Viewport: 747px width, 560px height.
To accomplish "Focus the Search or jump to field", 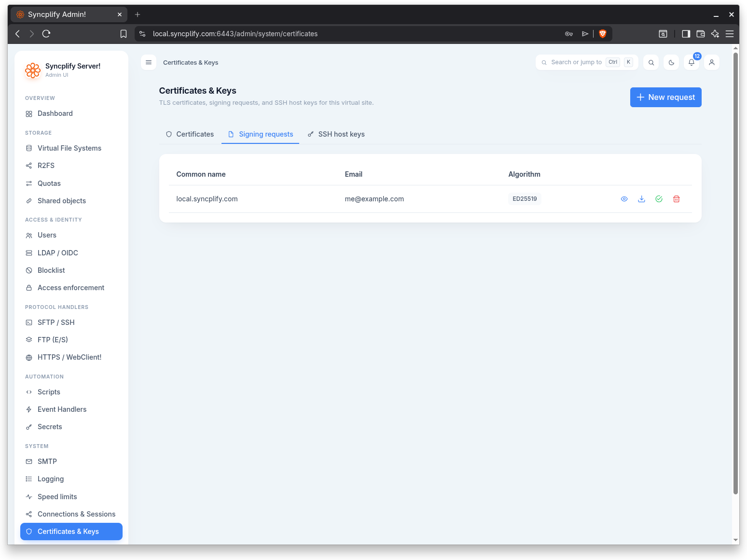I will (587, 62).
